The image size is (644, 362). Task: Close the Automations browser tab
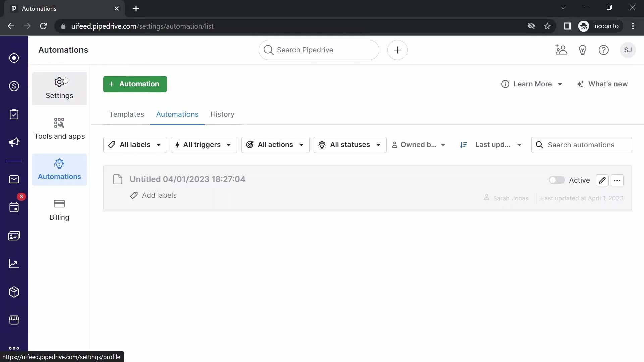point(117,9)
